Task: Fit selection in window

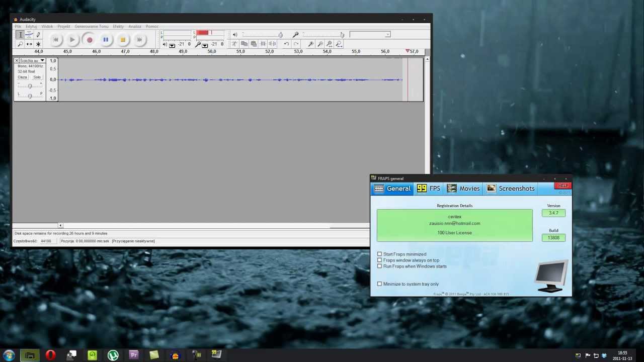Action: pyautogui.click(x=330, y=44)
